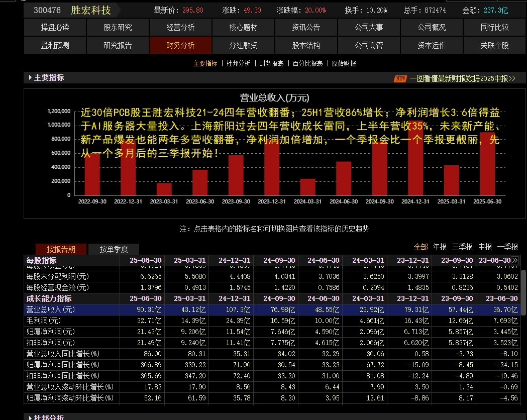This screenshot has height=420, width=527.
Task: Switch table to 按报告期 view
Action: [61, 249]
